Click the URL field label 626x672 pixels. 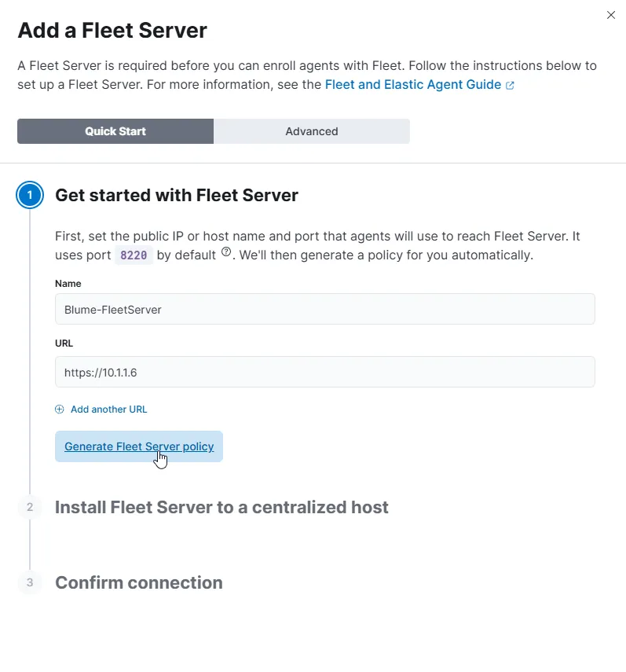pos(64,343)
